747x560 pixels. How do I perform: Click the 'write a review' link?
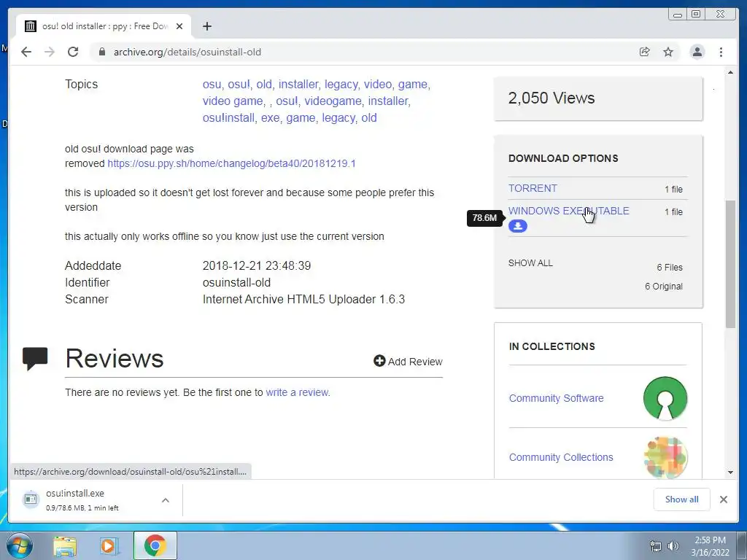coord(298,392)
